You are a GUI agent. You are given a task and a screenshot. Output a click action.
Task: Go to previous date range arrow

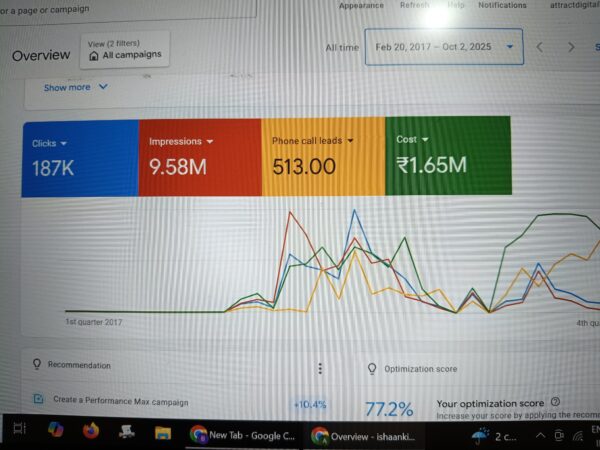tap(540, 47)
